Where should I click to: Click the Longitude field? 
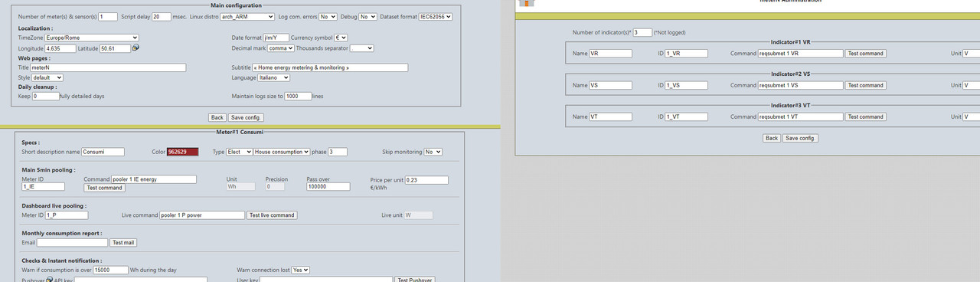click(60, 48)
